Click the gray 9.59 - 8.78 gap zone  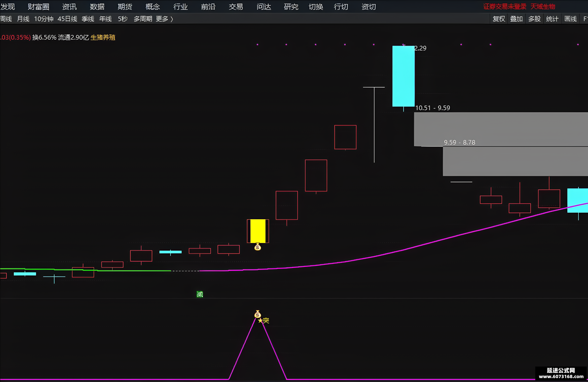[x=515, y=161]
